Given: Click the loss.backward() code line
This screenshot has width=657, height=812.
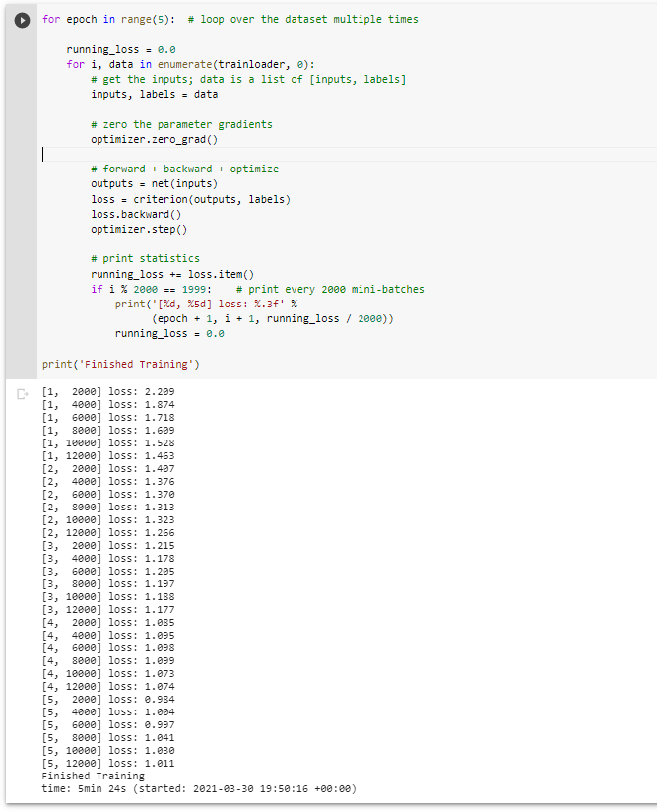Looking at the screenshot, I should tap(136, 214).
